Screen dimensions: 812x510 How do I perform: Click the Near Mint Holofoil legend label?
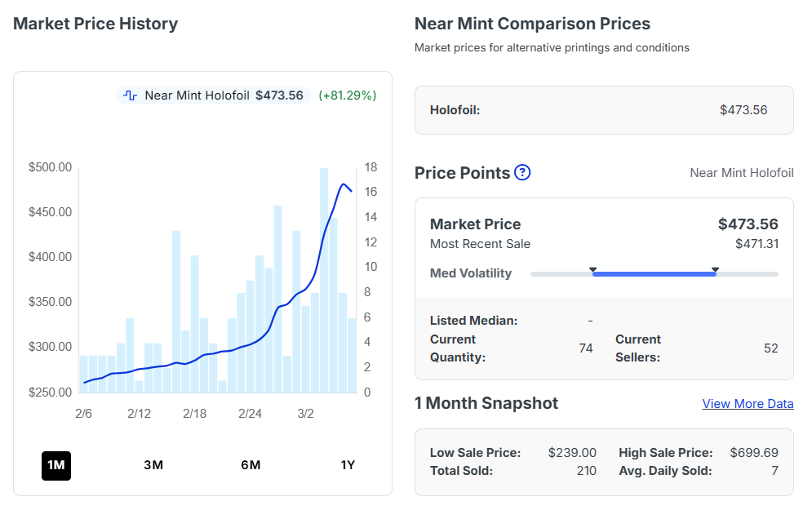[x=197, y=95]
